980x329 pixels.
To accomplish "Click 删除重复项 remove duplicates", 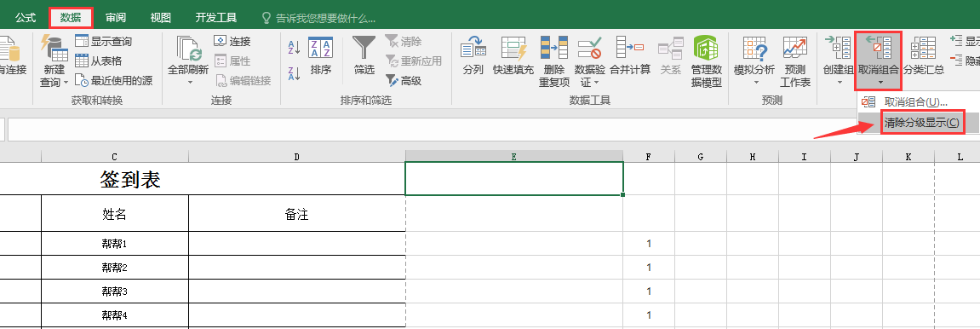I will [x=554, y=61].
